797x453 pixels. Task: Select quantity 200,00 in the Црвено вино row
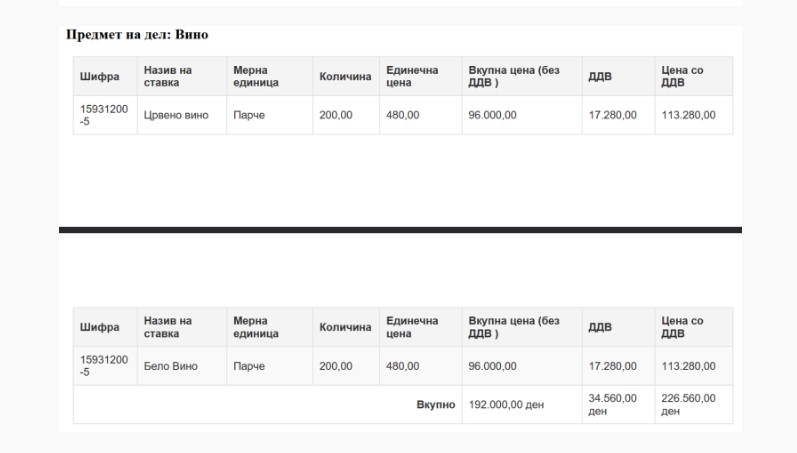pos(335,115)
